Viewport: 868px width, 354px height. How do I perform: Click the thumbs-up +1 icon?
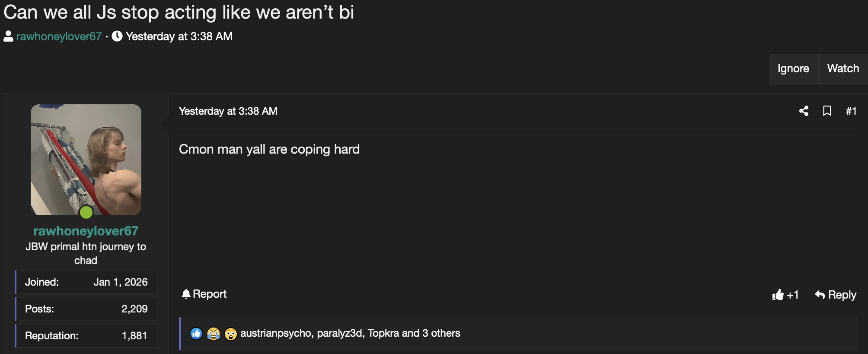(778, 295)
